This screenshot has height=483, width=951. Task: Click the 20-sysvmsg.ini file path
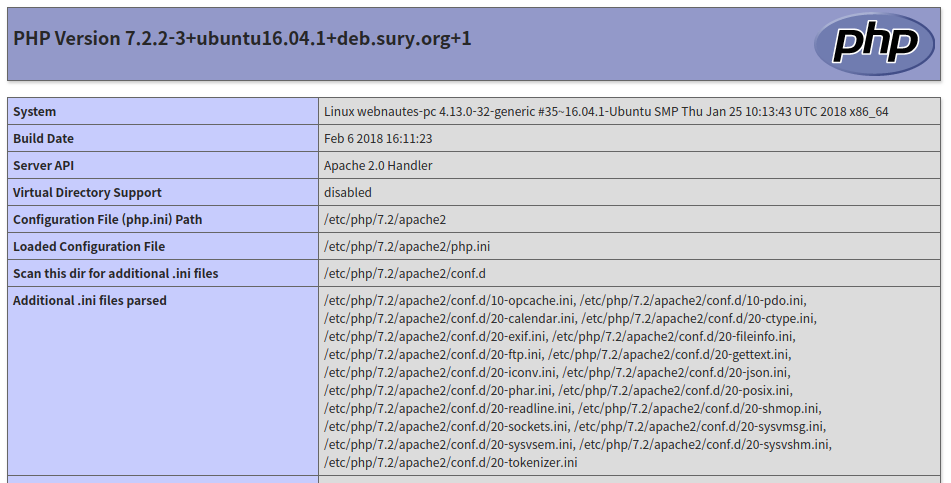[699, 426]
